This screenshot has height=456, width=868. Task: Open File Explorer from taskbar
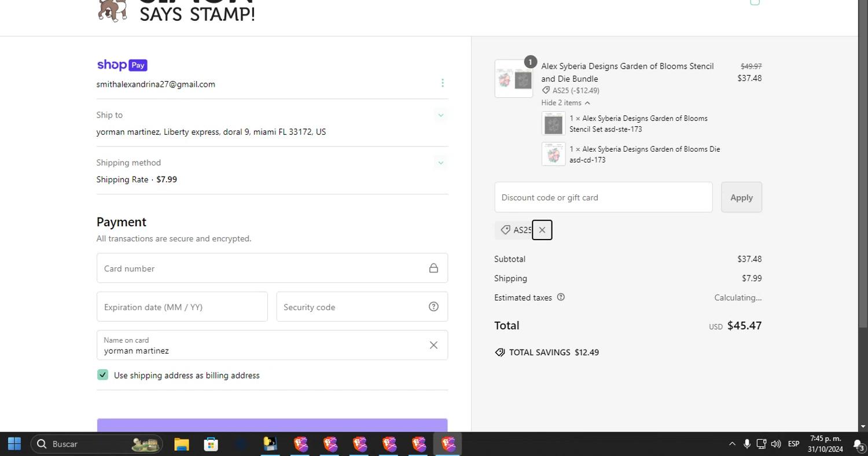182,444
